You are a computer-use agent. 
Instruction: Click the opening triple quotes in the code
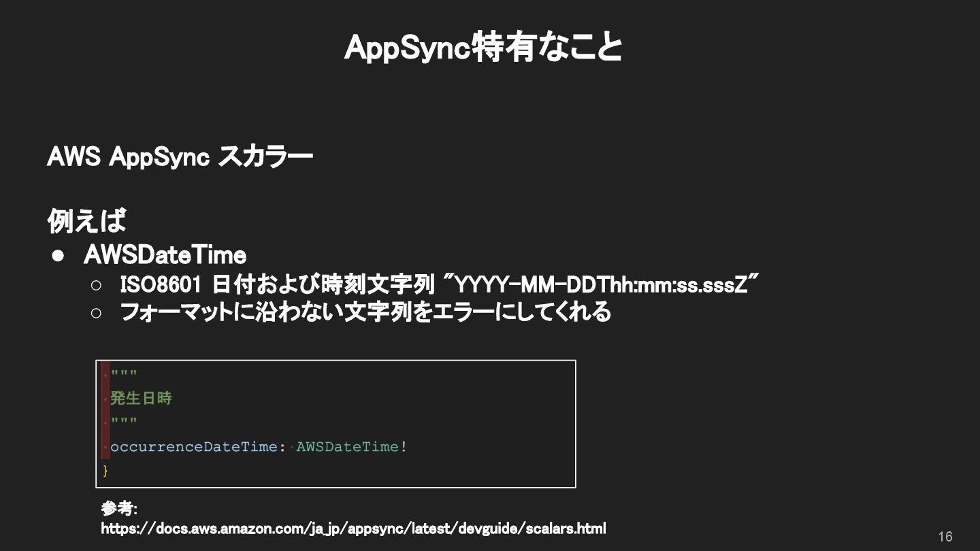coord(124,373)
